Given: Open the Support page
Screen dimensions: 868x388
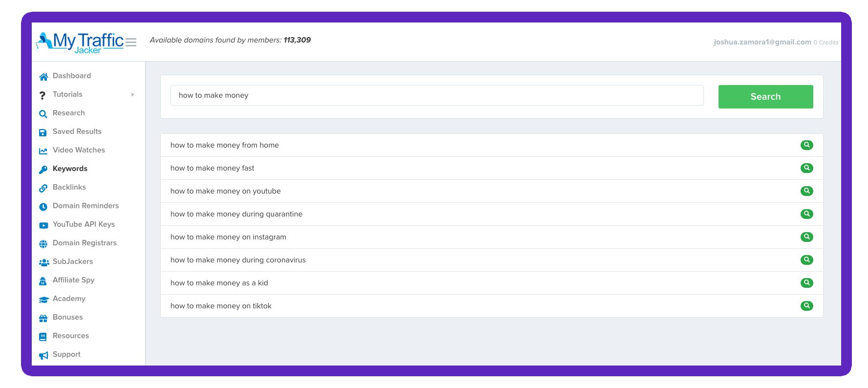Looking at the screenshot, I should pyautogui.click(x=66, y=354).
